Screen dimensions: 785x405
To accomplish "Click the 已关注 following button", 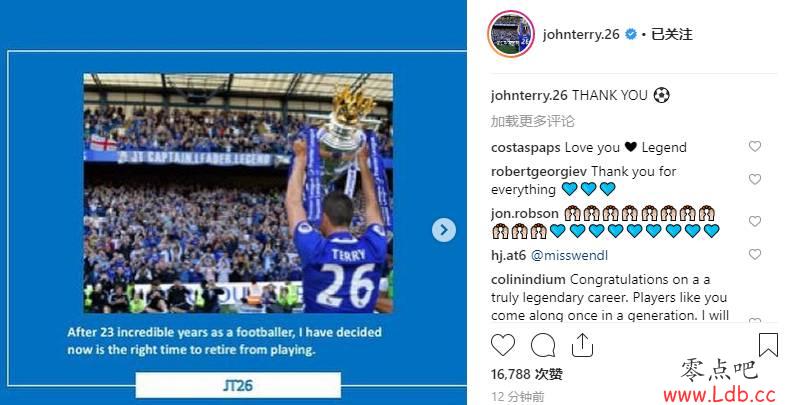I will click(672, 34).
